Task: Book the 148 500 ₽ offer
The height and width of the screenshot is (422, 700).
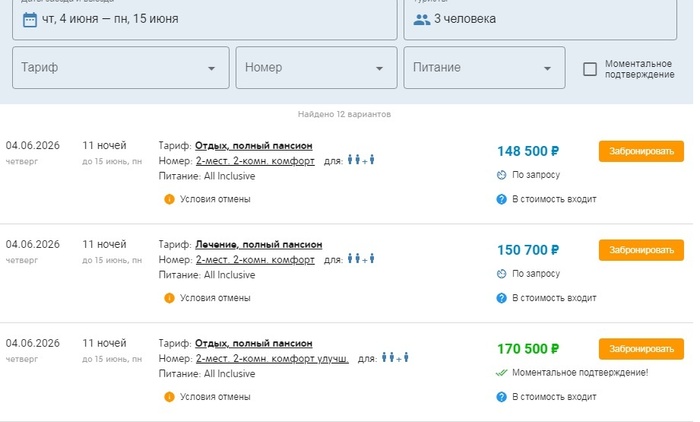Action: (x=641, y=151)
